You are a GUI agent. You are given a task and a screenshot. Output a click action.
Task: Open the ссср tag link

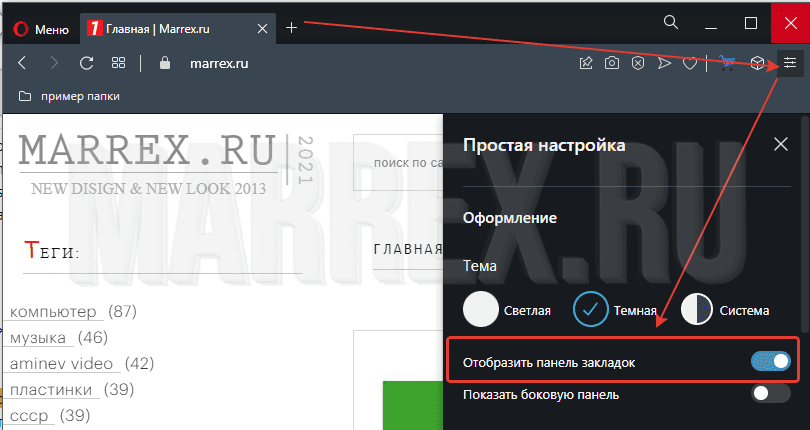point(29,416)
